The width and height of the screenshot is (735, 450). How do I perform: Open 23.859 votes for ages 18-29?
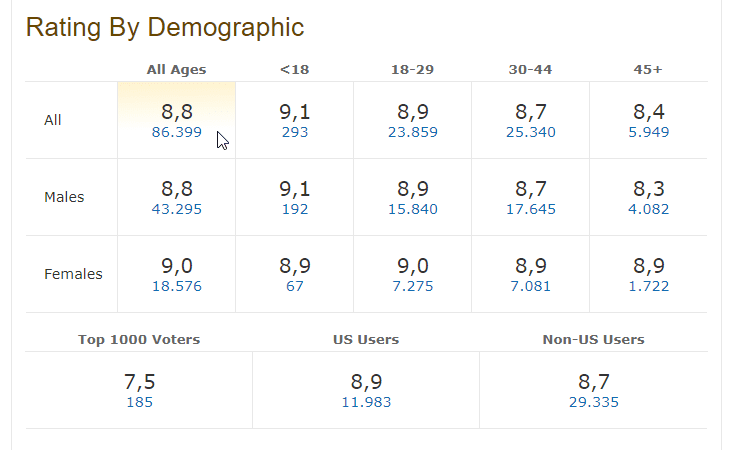(x=412, y=132)
